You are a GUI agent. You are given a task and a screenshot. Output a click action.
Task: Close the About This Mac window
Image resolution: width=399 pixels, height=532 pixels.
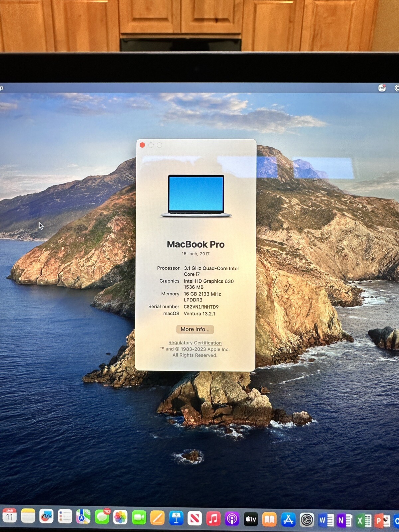pyautogui.click(x=142, y=145)
